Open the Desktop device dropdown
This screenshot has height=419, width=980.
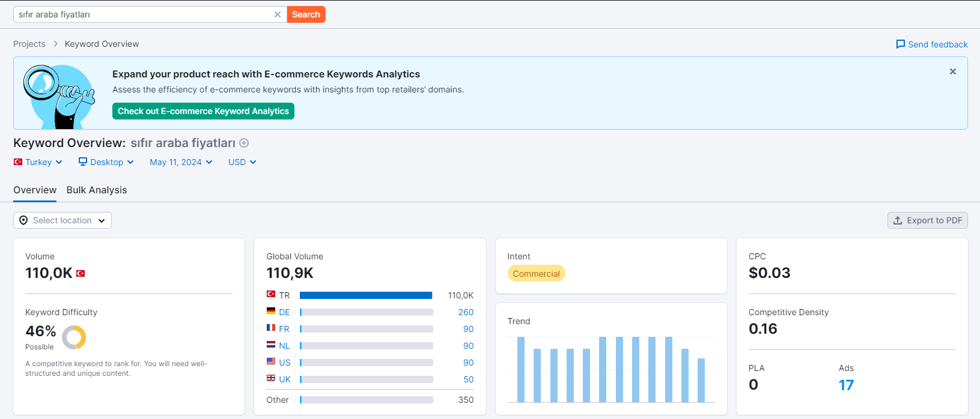tap(106, 162)
